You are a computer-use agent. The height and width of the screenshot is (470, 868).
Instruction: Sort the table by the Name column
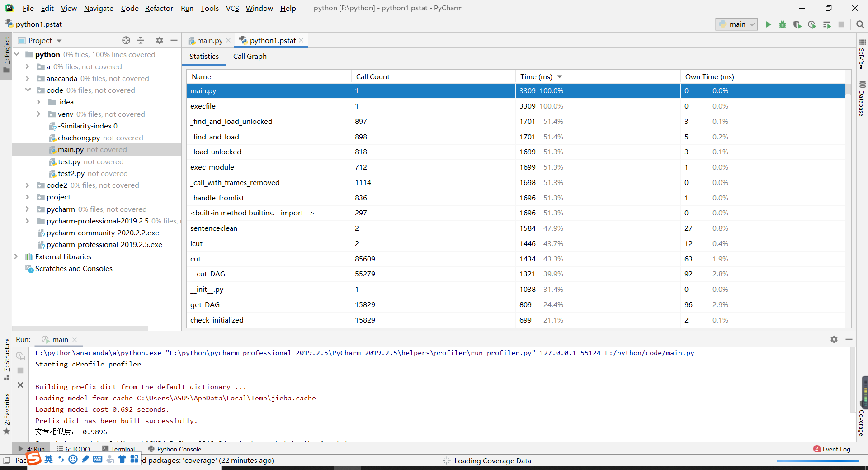coord(269,77)
